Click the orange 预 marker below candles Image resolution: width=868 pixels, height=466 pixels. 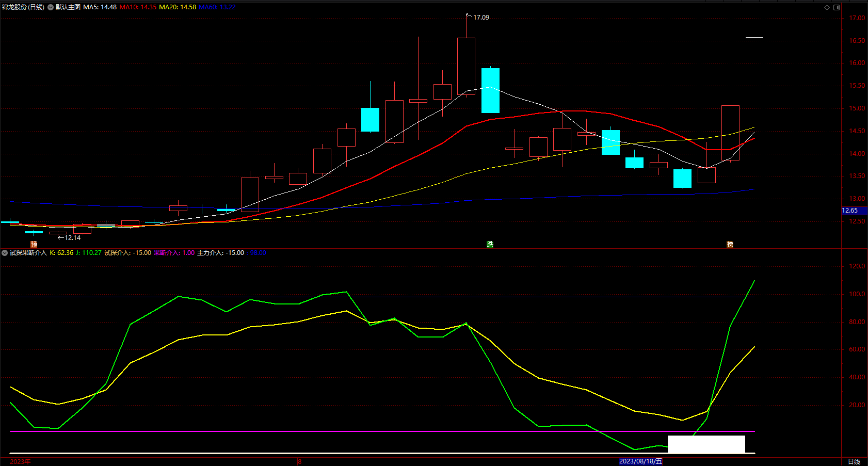(34, 244)
